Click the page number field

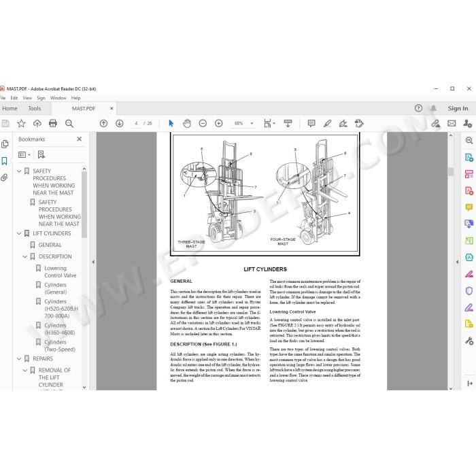[x=136, y=123]
